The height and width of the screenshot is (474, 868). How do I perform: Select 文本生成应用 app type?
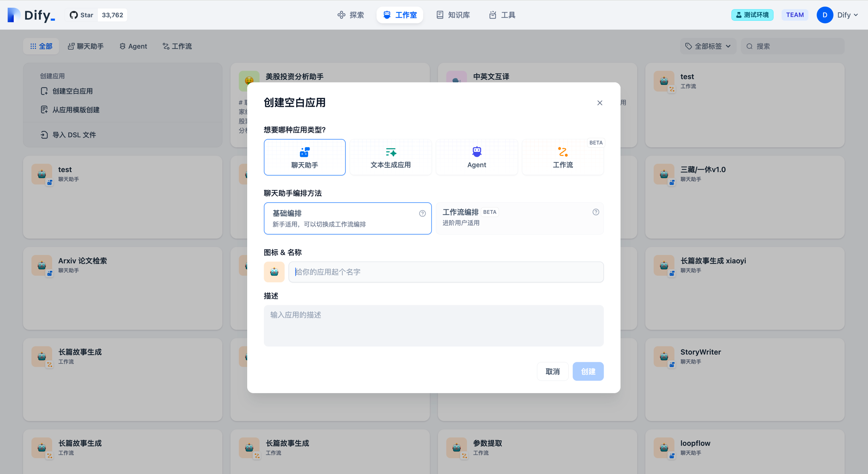pyautogui.click(x=390, y=157)
